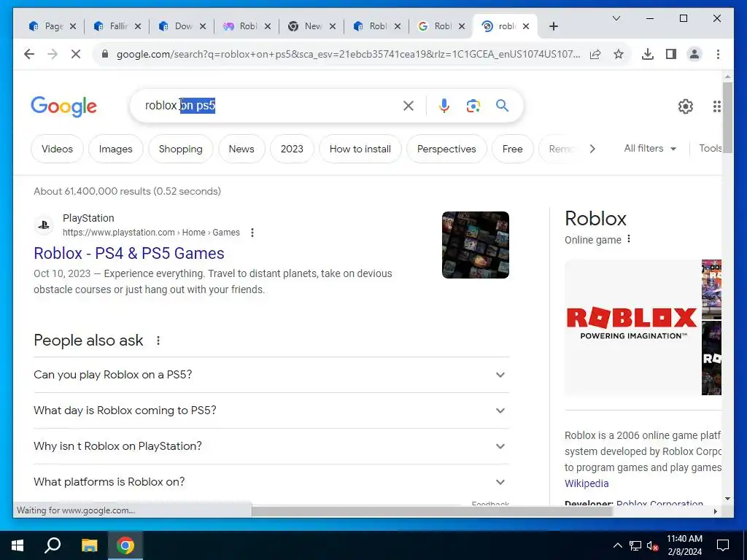The image size is (747, 560).
Task: Select the Shopping filter
Action: (x=181, y=149)
